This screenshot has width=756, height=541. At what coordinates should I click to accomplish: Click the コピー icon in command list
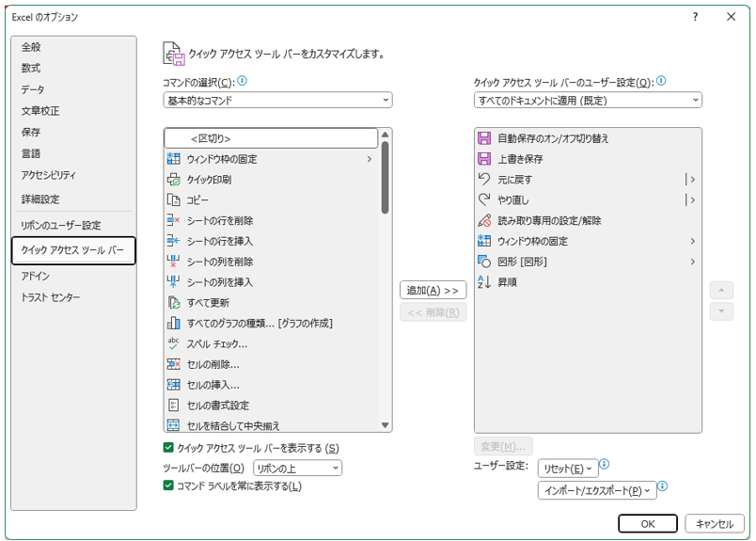174,199
